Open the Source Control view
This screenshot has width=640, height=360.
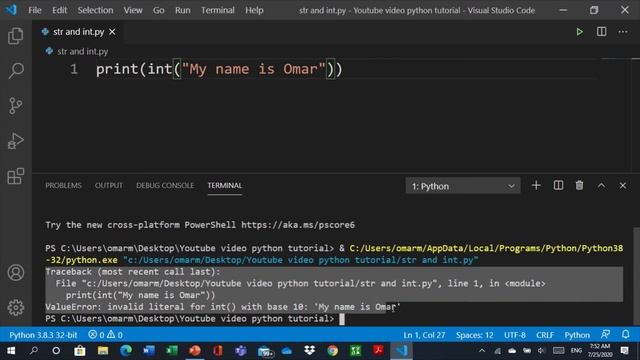[x=16, y=106]
